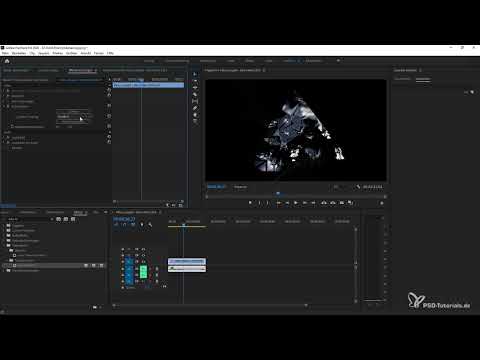Open the Bearbeiten menu

click(19, 53)
